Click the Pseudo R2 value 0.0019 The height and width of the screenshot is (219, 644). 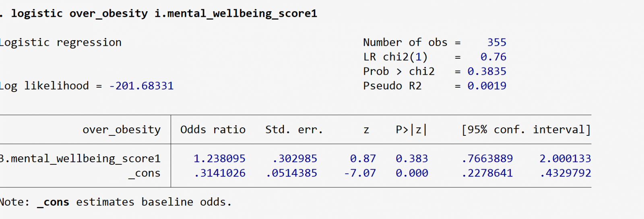487,86
